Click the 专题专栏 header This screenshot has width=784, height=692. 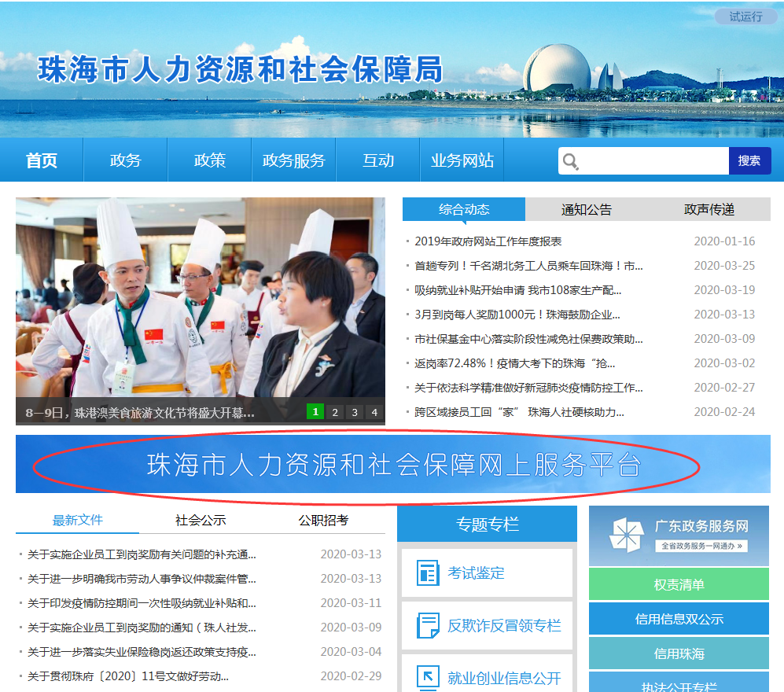[487, 524]
